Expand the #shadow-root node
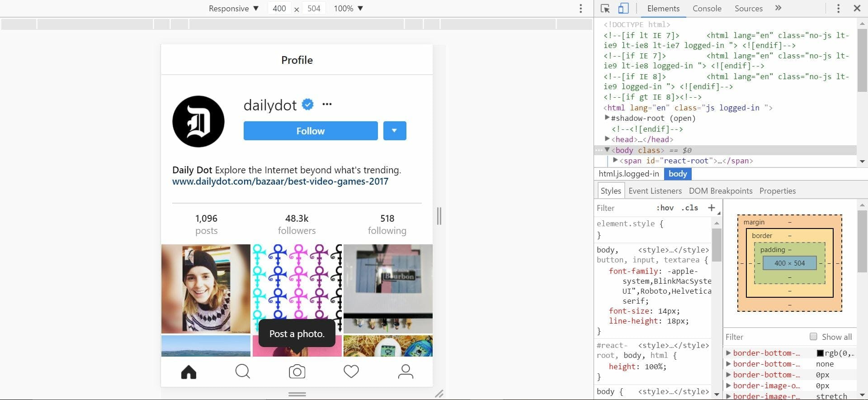 (607, 118)
